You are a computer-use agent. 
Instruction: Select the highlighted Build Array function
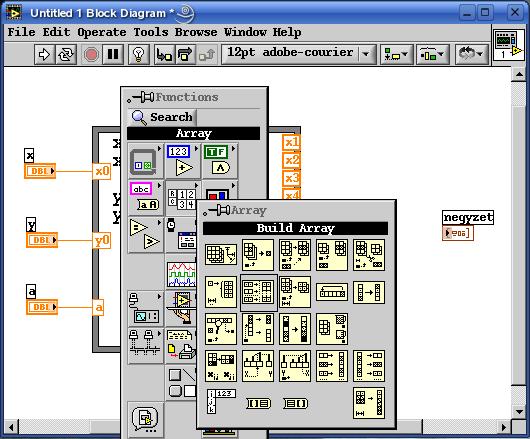(259, 293)
